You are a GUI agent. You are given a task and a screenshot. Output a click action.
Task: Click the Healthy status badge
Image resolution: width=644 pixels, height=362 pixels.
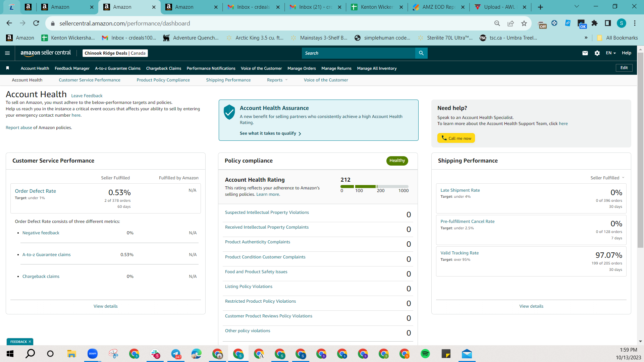(397, 161)
